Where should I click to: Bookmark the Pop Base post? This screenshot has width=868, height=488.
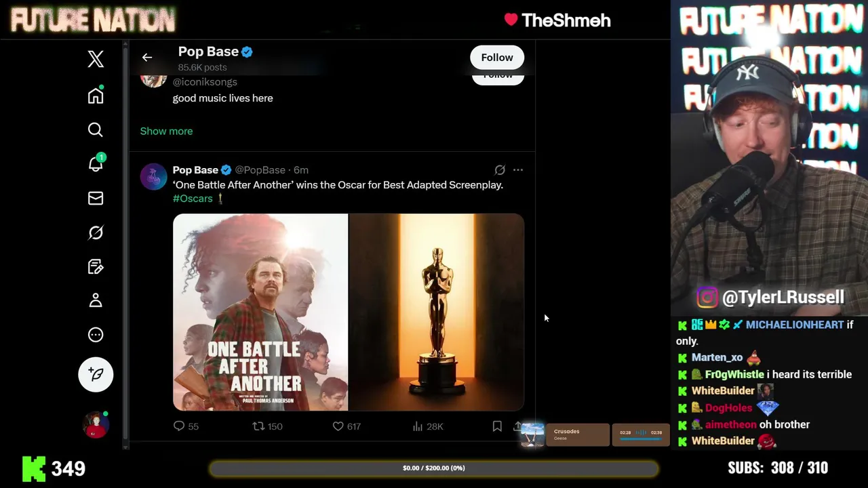497,426
